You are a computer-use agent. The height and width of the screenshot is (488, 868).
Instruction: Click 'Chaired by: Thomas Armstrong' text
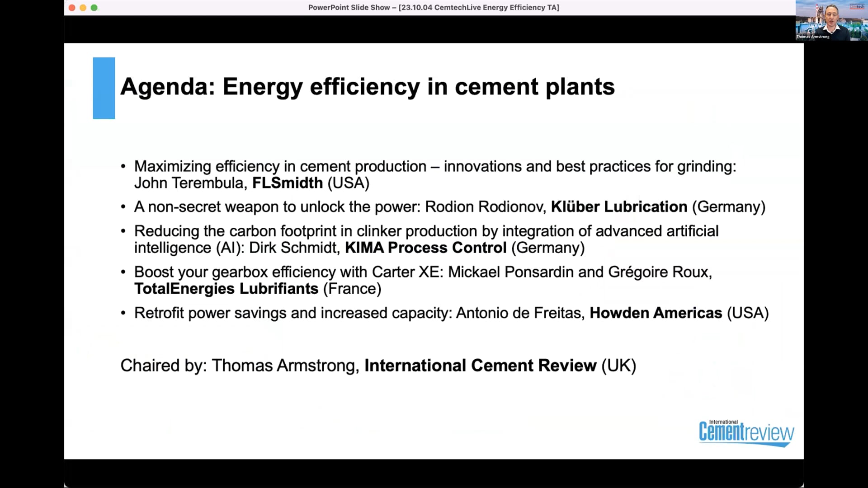pyautogui.click(x=240, y=366)
